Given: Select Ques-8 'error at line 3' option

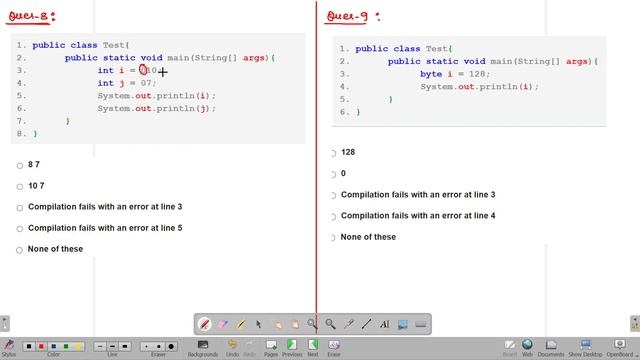Looking at the screenshot, I should 19,208.
